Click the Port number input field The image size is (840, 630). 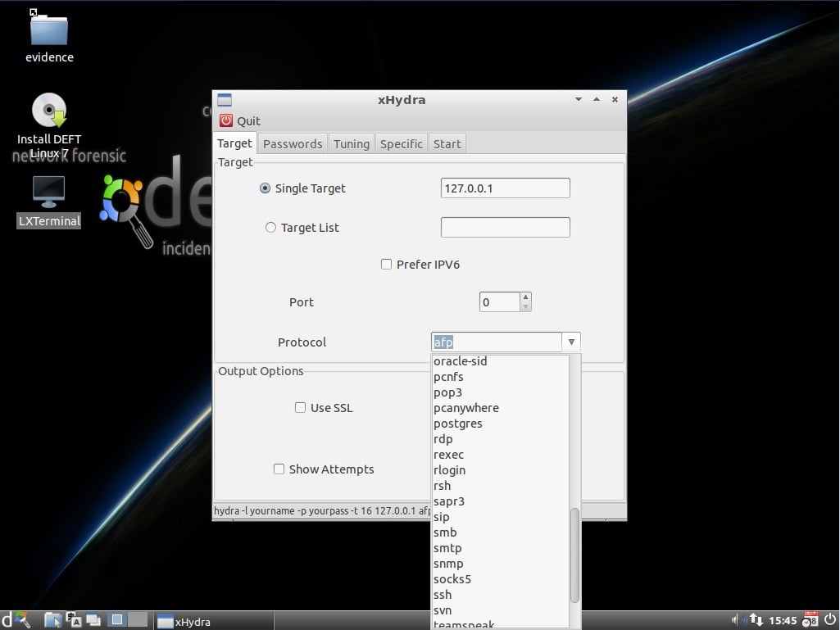499,301
